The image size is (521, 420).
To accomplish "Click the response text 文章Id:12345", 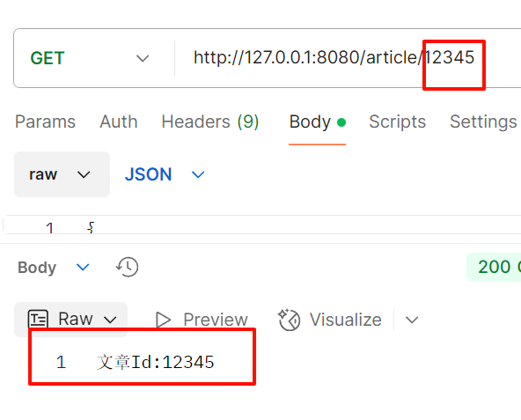I will point(156,362).
